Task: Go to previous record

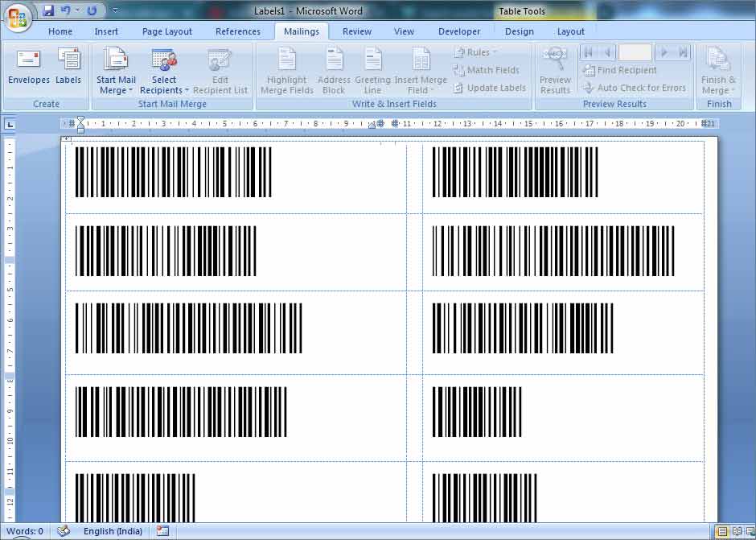Action: [x=607, y=52]
